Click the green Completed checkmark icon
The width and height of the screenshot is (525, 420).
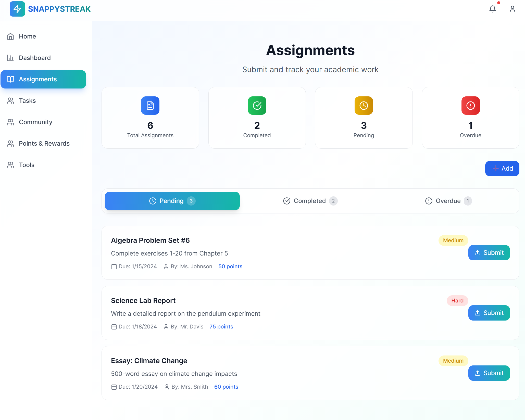257,106
